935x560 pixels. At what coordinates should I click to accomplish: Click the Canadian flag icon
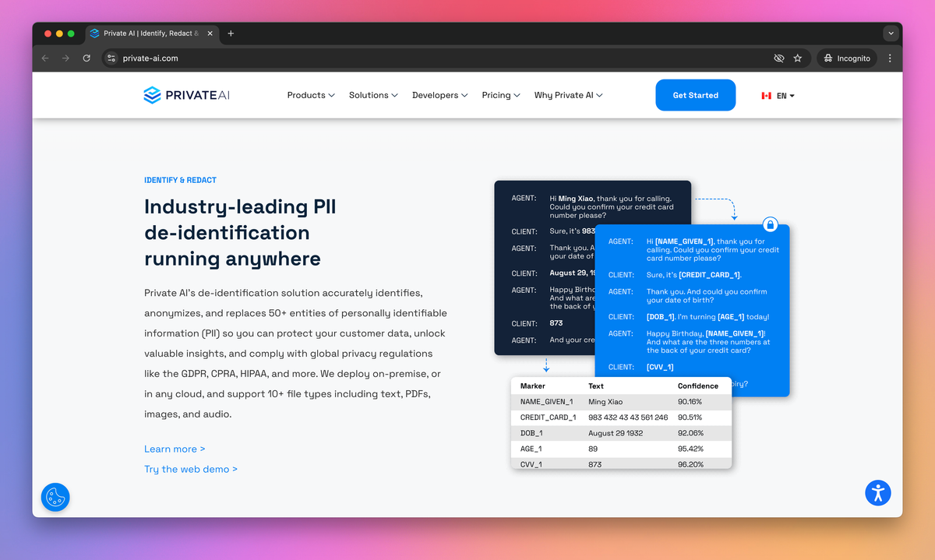766,96
